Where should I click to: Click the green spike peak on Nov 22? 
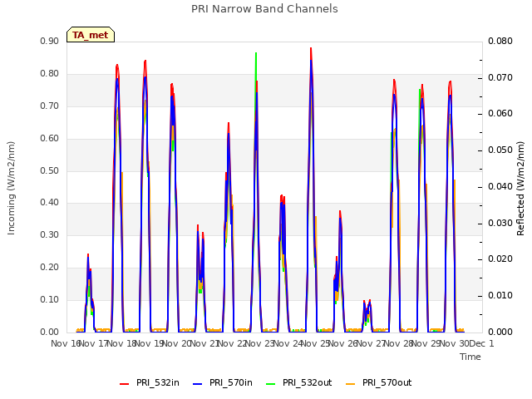coord(256,53)
